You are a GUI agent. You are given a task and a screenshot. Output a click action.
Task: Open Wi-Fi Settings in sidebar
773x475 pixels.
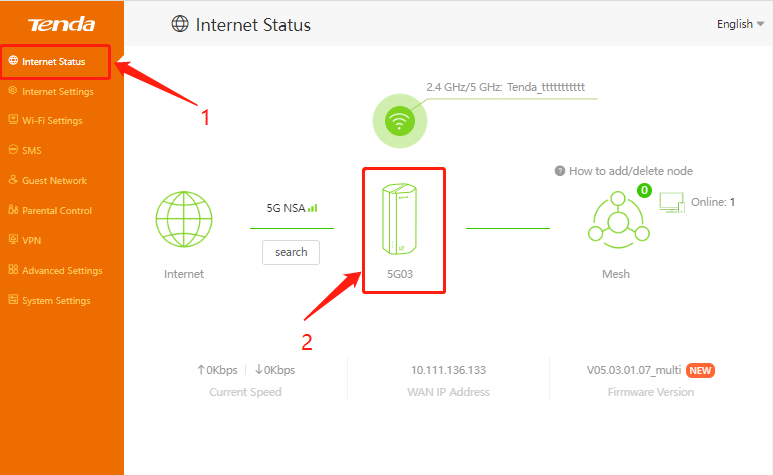coord(52,121)
